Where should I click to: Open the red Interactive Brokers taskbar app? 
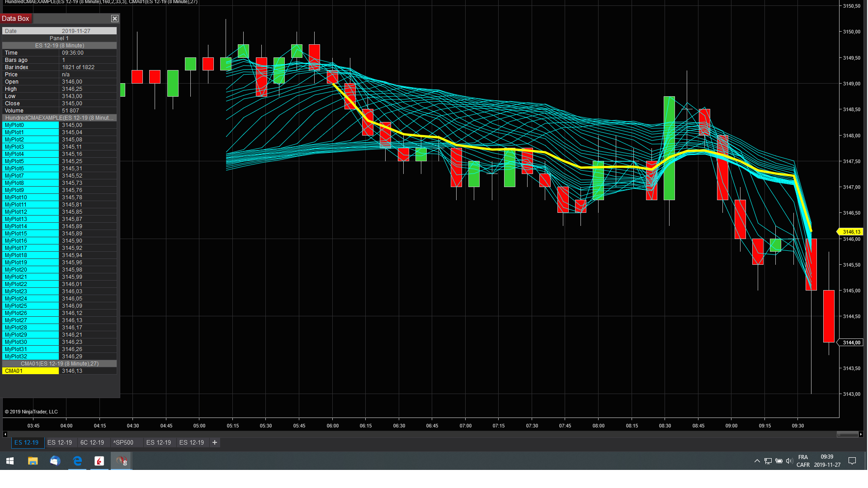99,461
